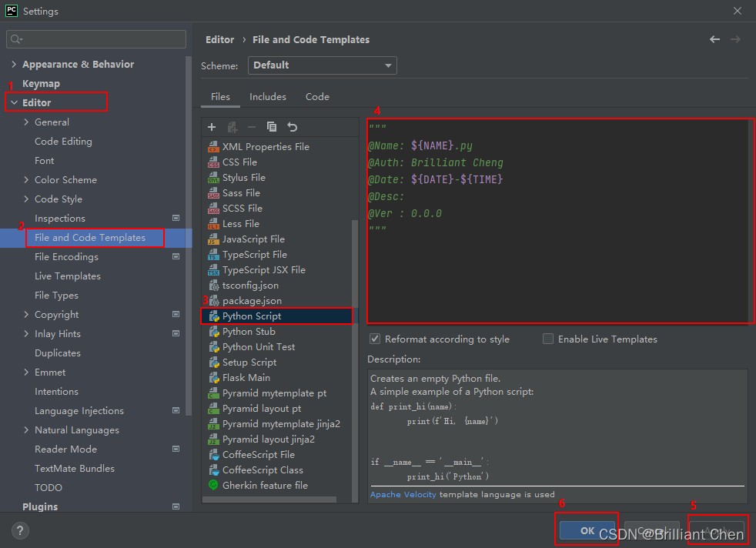The image size is (756, 548).
Task: Click Editor breadcrumb in header
Action: [220, 39]
